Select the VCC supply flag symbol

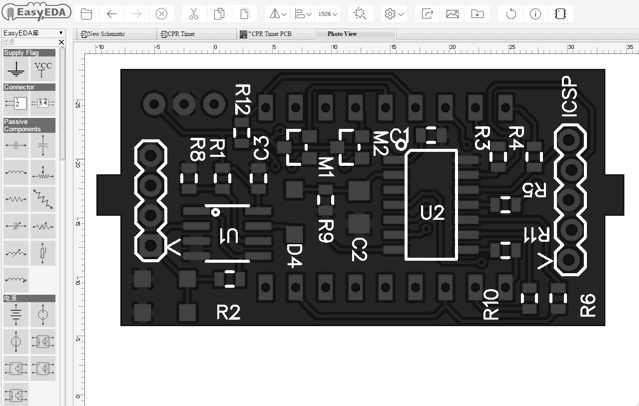point(43,68)
